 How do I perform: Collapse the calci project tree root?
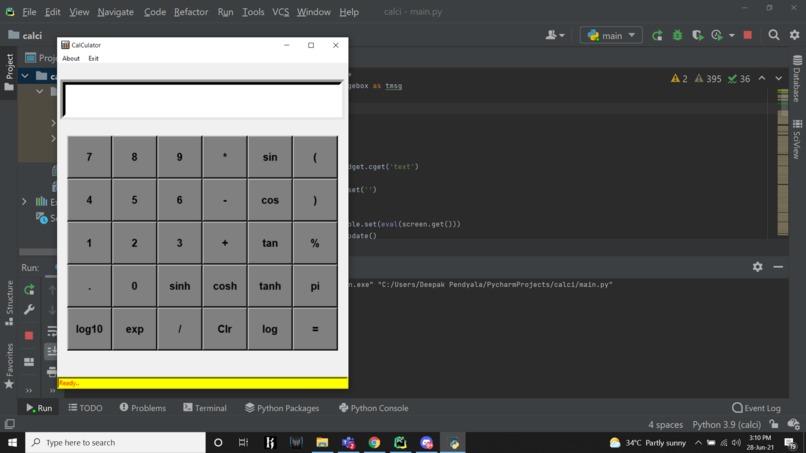pos(25,76)
